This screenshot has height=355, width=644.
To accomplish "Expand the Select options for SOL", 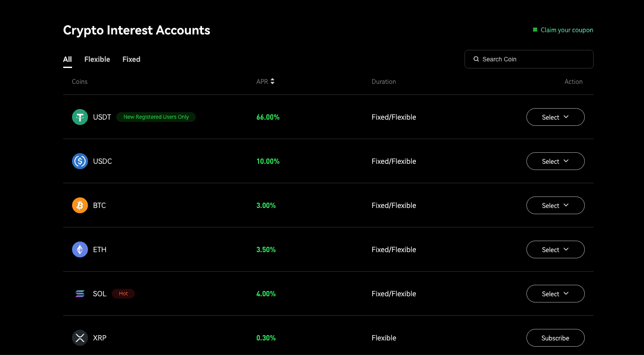I will coord(555,294).
